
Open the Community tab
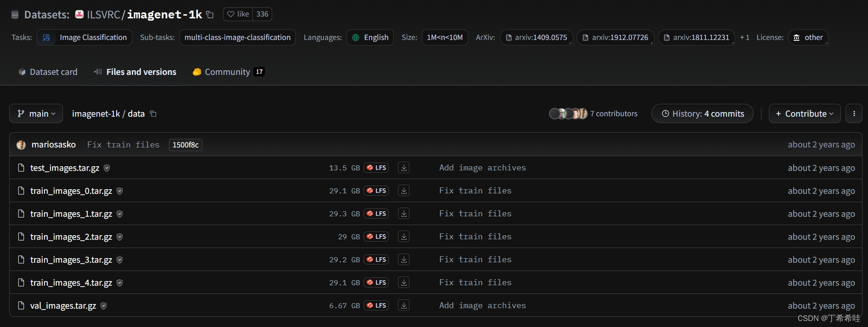(x=229, y=72)
